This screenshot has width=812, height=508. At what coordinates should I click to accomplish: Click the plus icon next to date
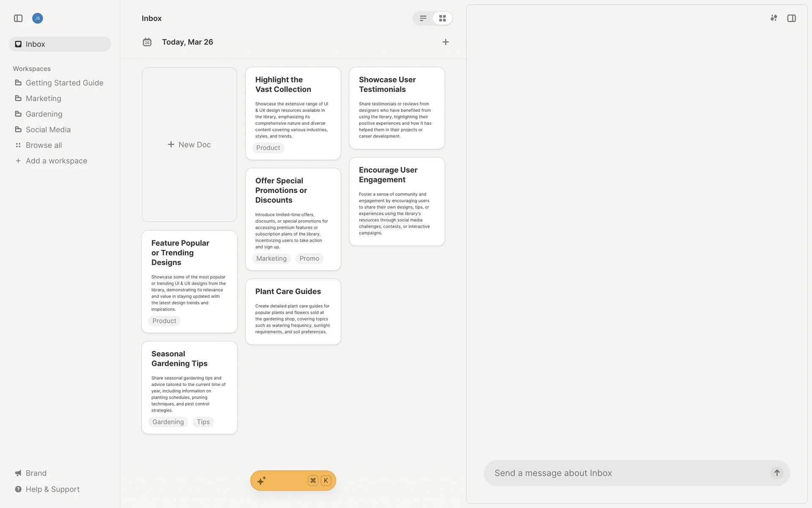coord(445,42)
